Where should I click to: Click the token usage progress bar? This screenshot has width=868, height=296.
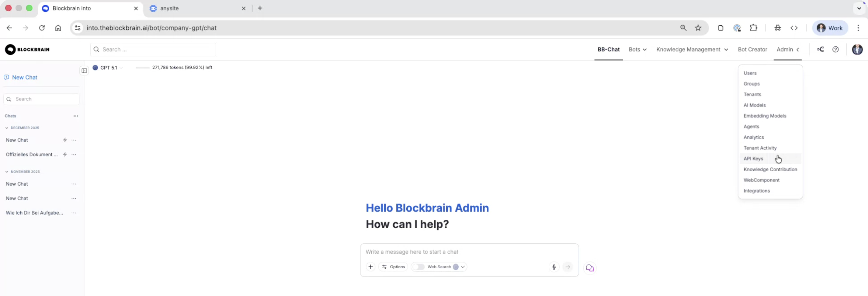[142, 68]
